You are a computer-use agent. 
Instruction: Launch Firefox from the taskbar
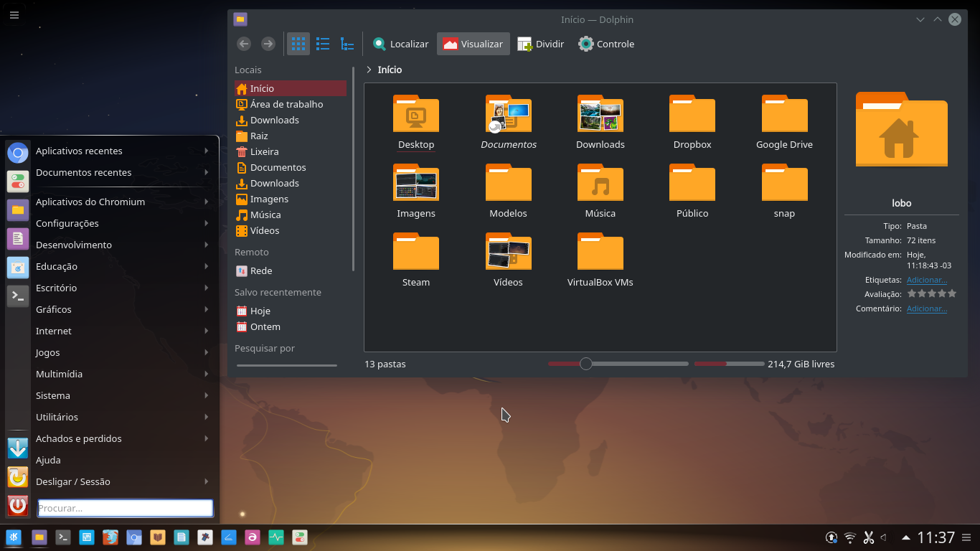[110, 537]
